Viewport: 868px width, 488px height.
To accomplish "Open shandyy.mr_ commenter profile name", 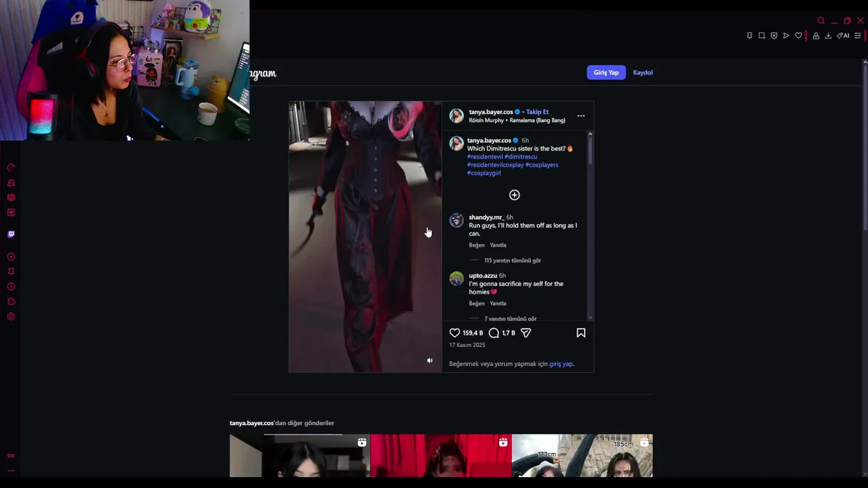I will point(486,218).
